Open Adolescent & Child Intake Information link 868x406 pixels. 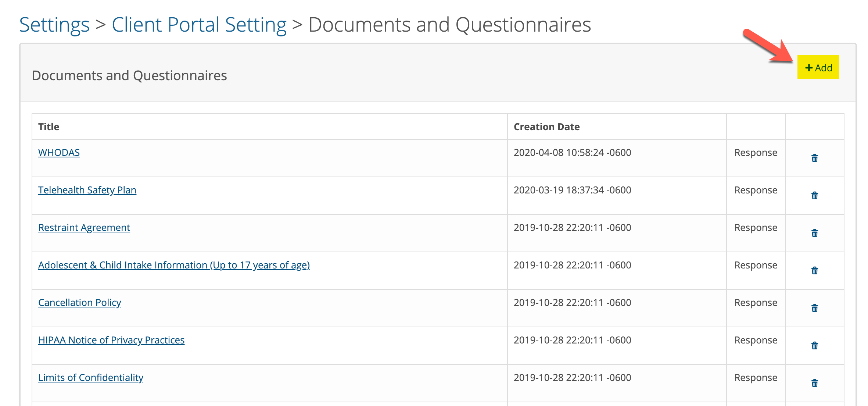click(x=174, y=265)
